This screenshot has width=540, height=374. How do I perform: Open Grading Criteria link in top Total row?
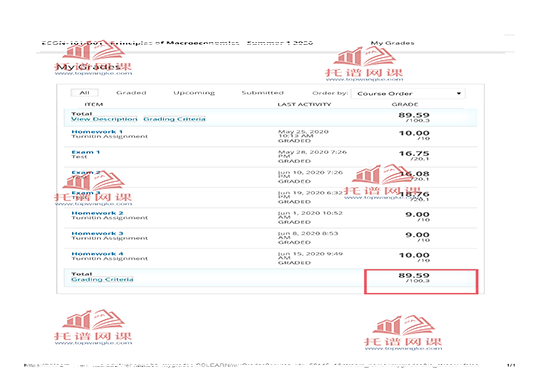coord(174,119)
